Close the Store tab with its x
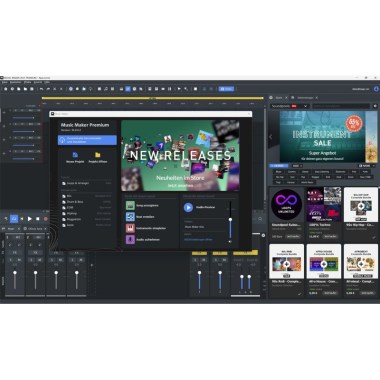380x380 pixels. 286,98
